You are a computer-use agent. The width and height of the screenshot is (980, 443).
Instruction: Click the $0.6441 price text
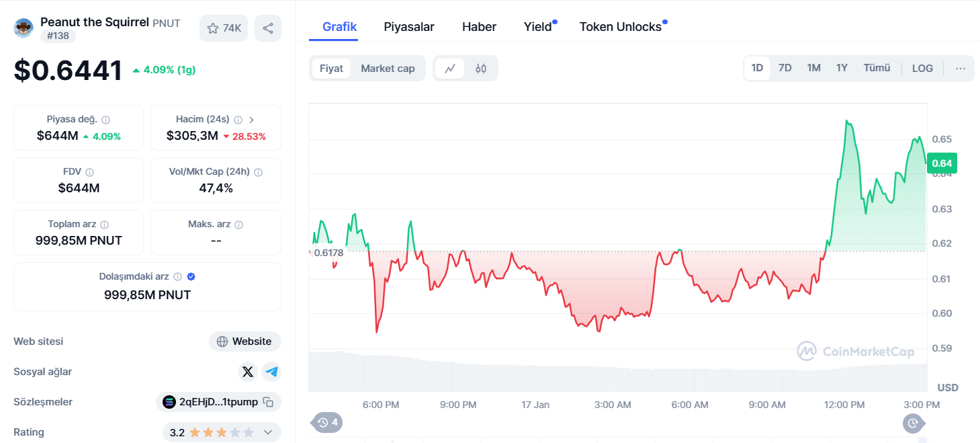68,71
